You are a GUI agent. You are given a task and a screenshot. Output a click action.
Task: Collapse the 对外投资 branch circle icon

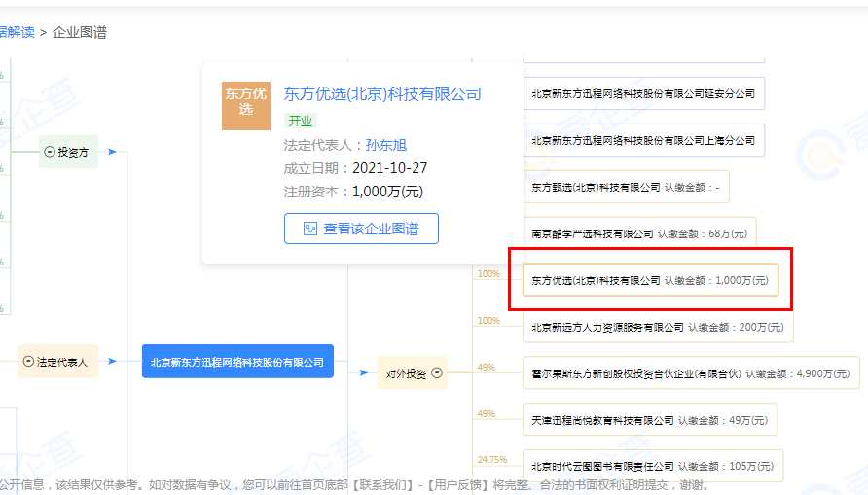pyautogui.click(x=437, y=372)
